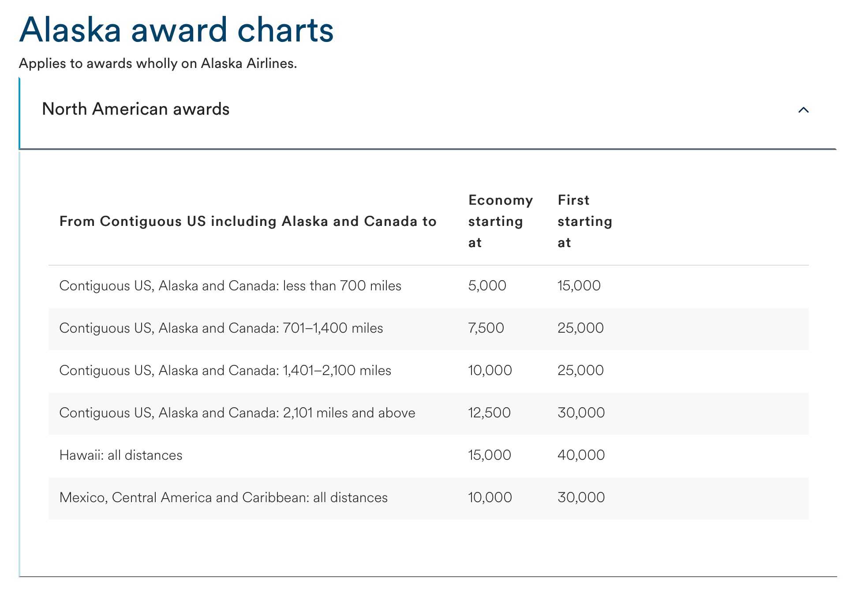Select the 5,000 economy mileage value
868x593 pixels.
[486, 285]
